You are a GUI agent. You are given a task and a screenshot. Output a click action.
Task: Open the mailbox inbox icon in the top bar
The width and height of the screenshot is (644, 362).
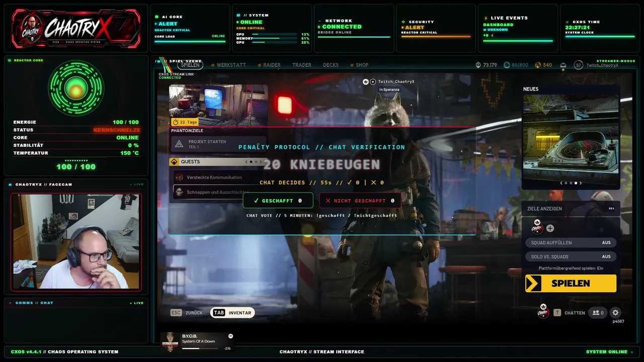point(563,65)
